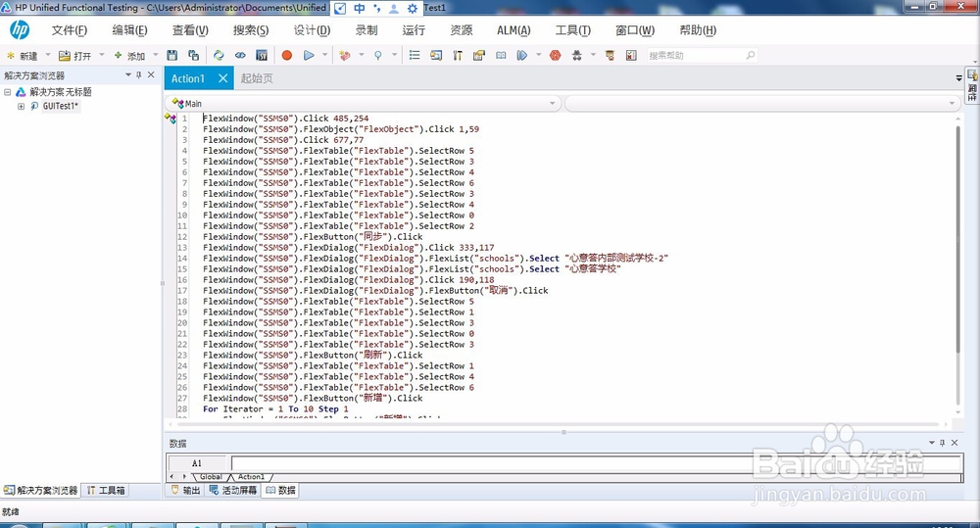Screen dimensions: 980x528
Task: Click the code editor horizontal scrollbar
Action: coord(557,424)
